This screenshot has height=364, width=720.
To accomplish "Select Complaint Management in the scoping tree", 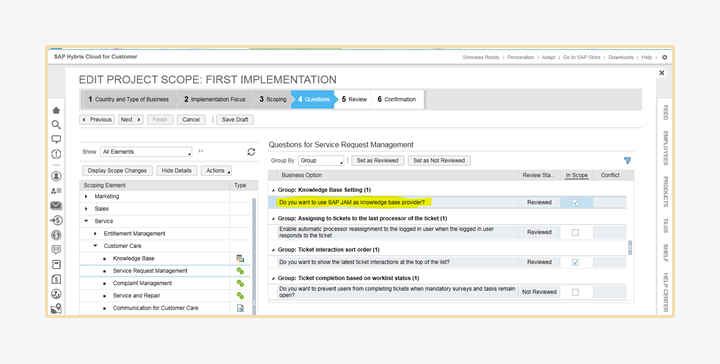I will tap(142, 283).
